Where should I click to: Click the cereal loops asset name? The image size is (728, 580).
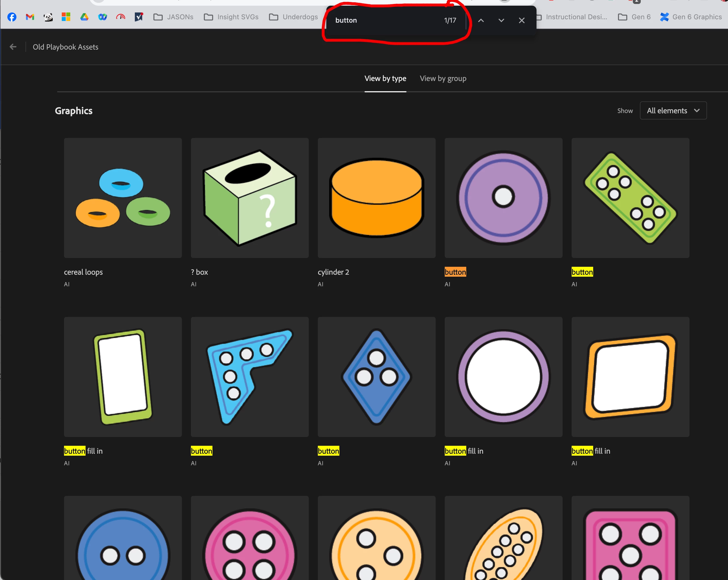point(83,272)
